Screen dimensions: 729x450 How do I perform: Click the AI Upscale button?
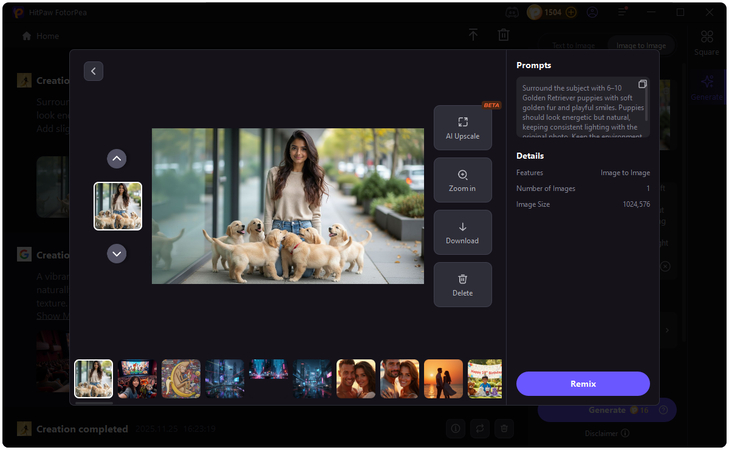click(462, 128)
